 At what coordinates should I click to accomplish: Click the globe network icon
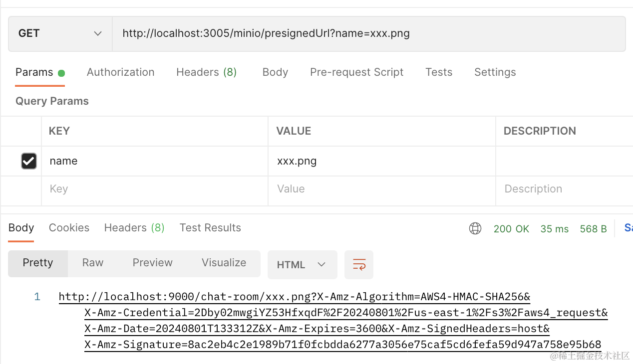(x=475, y=228)
